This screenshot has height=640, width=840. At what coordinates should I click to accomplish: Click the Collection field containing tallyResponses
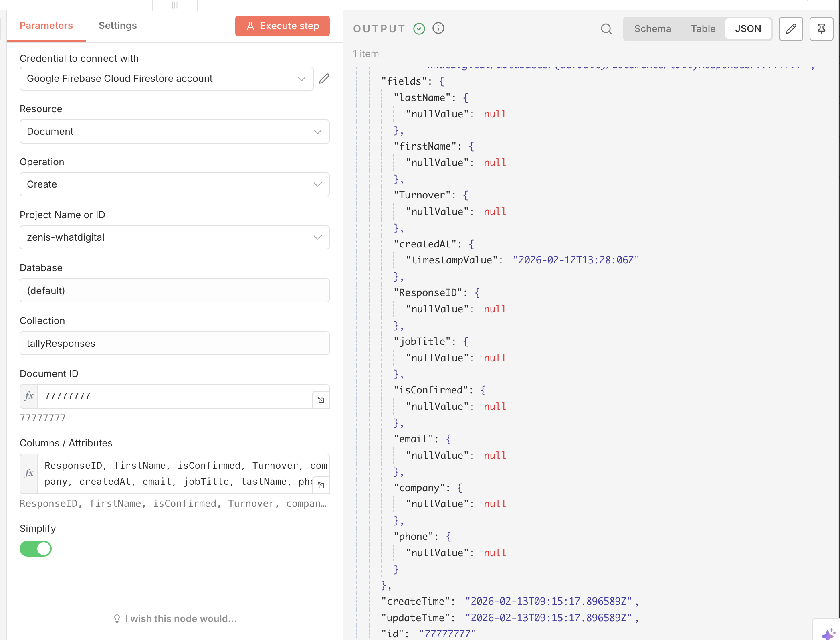pos(175,344)
